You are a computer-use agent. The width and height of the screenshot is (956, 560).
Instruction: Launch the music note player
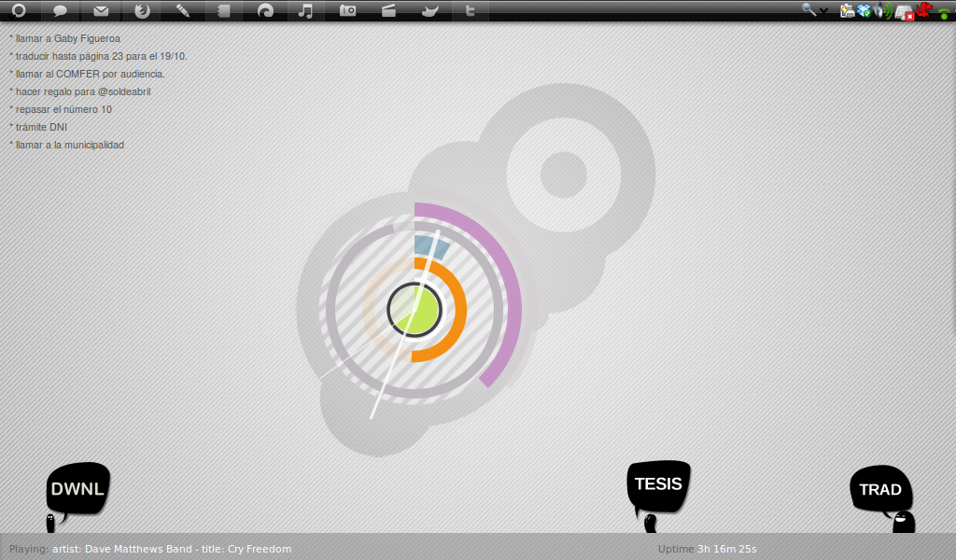[x=305, y=11]
